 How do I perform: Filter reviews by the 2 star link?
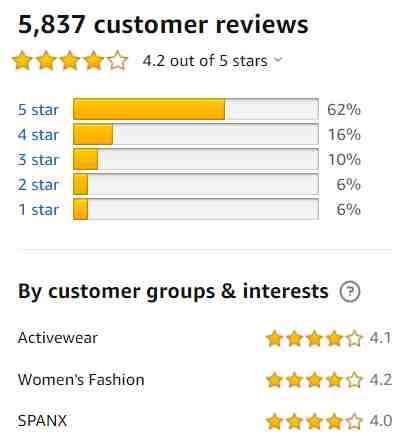tap(38, 185)
